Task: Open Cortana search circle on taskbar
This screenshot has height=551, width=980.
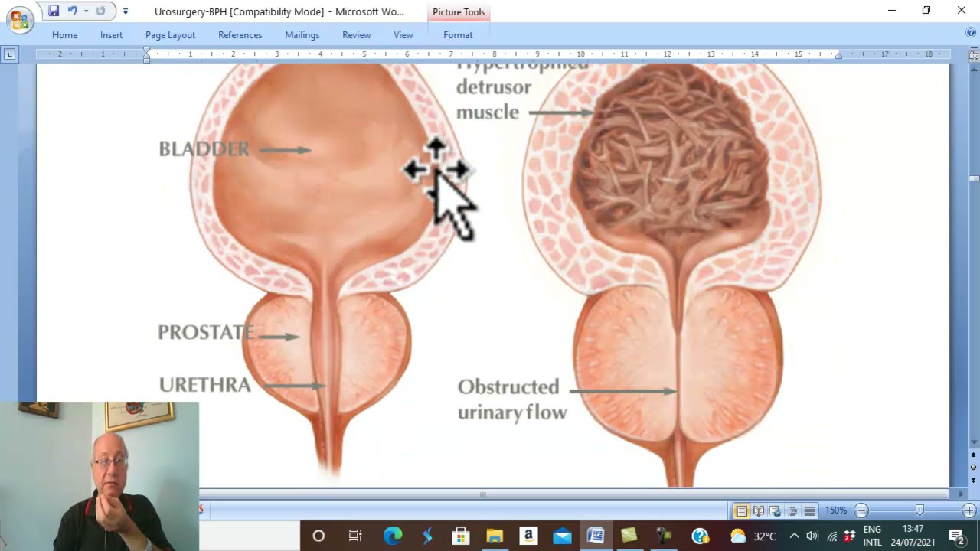Action: click(x=318, y=536)
